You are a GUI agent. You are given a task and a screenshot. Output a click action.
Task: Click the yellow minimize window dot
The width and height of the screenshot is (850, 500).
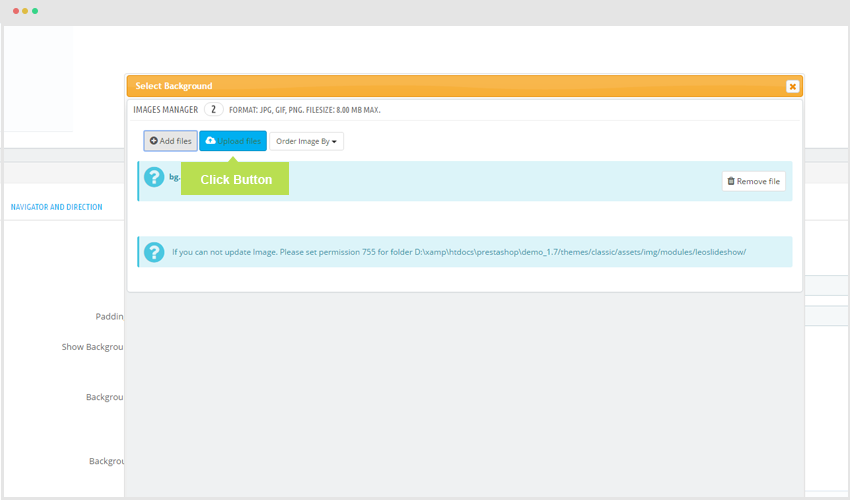[25, 11]
